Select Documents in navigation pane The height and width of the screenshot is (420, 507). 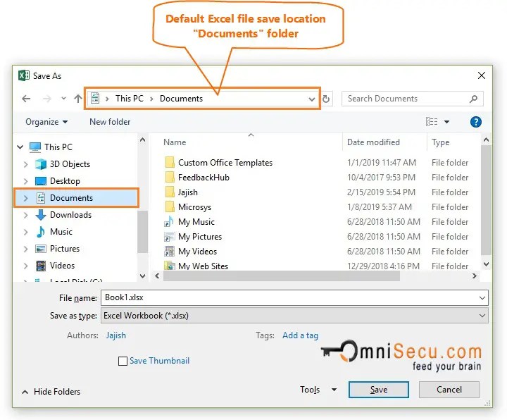click(71, 198)
